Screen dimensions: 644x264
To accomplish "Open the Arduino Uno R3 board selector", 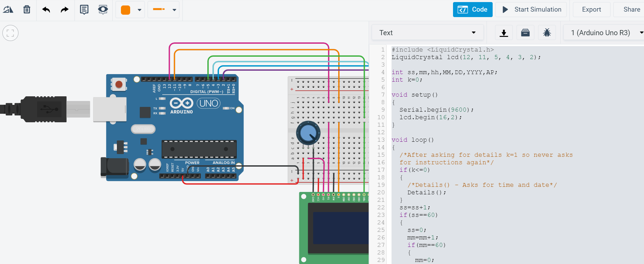I will pyautogui.click(x=604, y=33).
